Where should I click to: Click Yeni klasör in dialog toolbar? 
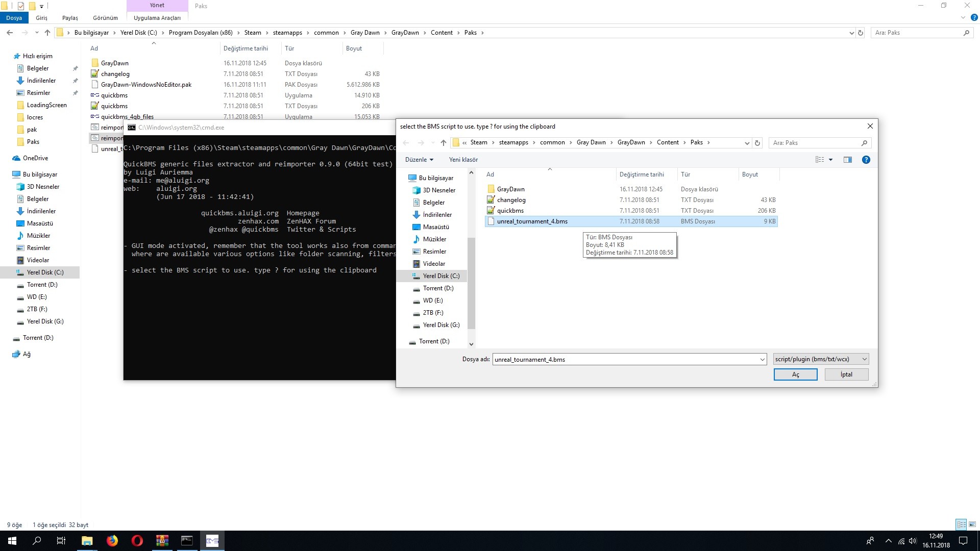point(463,160)
